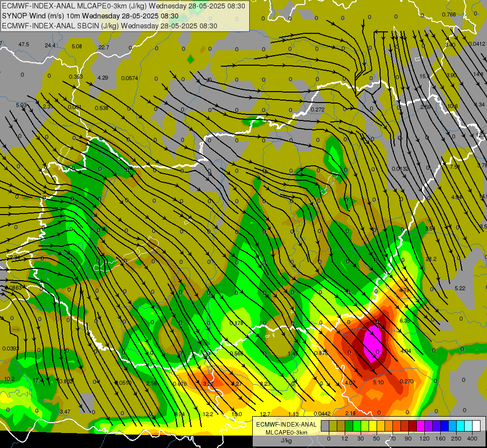The height and width of the screenshot is (448, 487).
Task: Click the gray swatch in the MLCAPE legend
Action: 325,426
